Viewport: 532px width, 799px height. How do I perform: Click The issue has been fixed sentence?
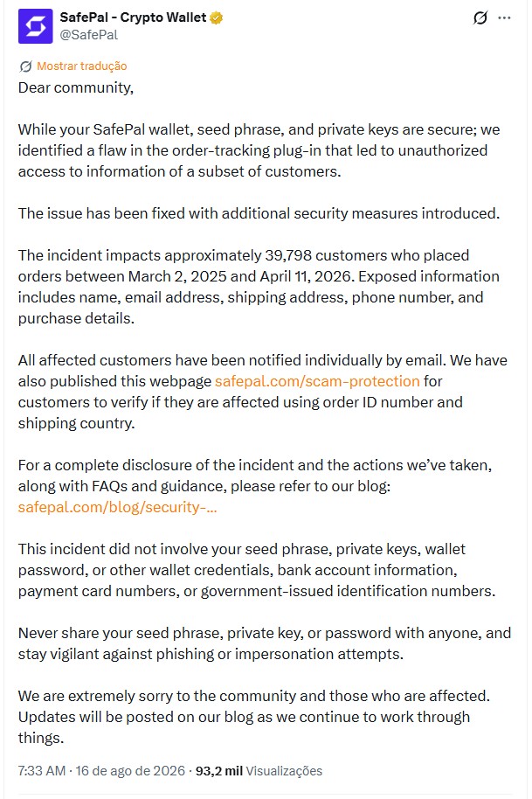(259, 213)
